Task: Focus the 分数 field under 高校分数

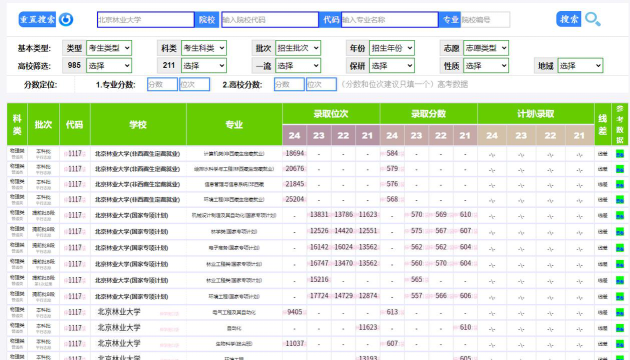Action: (289, 84)
